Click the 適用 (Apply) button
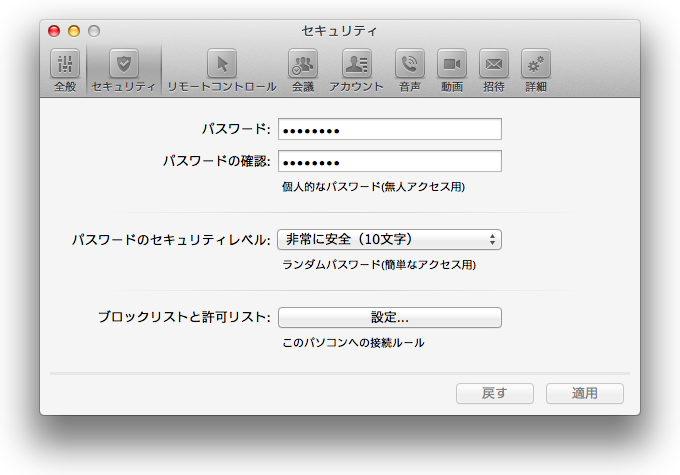Screen dimensions: 680x475 click(585, 393)
